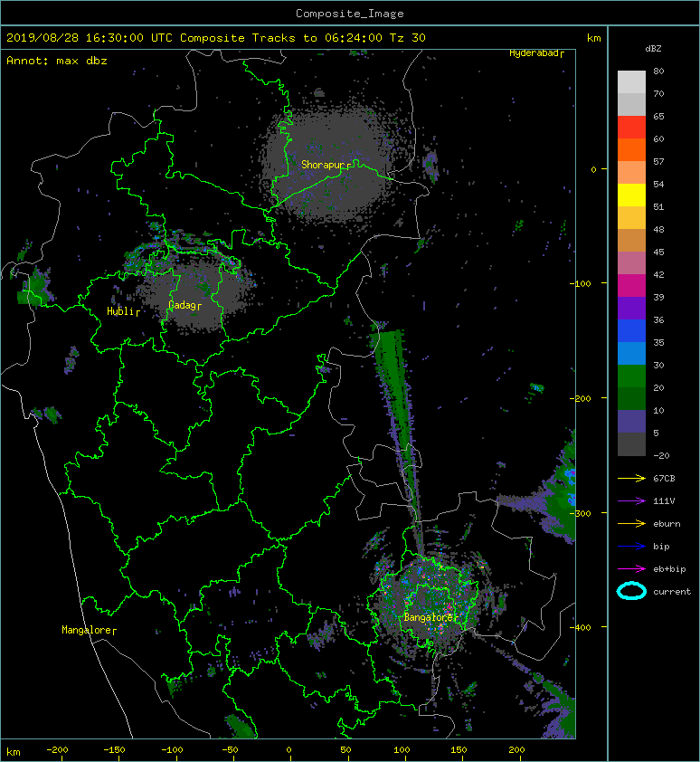Click the 10 dBZ slate purple swatch
Image resolution: width=700 pixels, height=762 pixels.
631,422
